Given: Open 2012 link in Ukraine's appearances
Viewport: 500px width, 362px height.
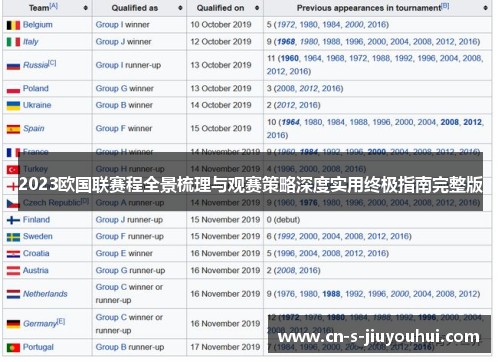Looking at the screenshot, I should 286,105.
